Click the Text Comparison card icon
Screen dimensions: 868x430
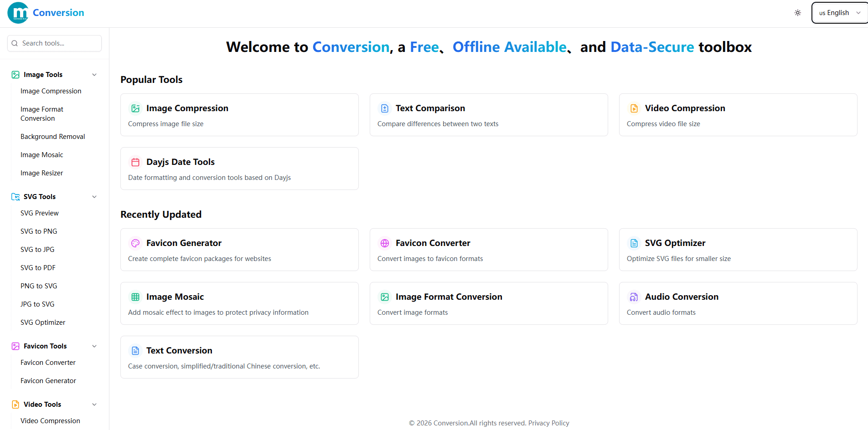(x=385, y=108)
